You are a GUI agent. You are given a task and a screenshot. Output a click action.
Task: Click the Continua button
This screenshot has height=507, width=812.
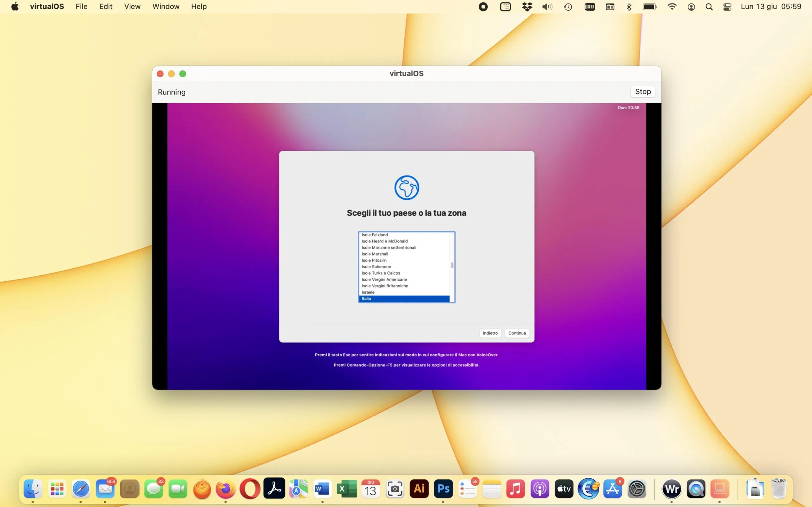coord(517,333)
